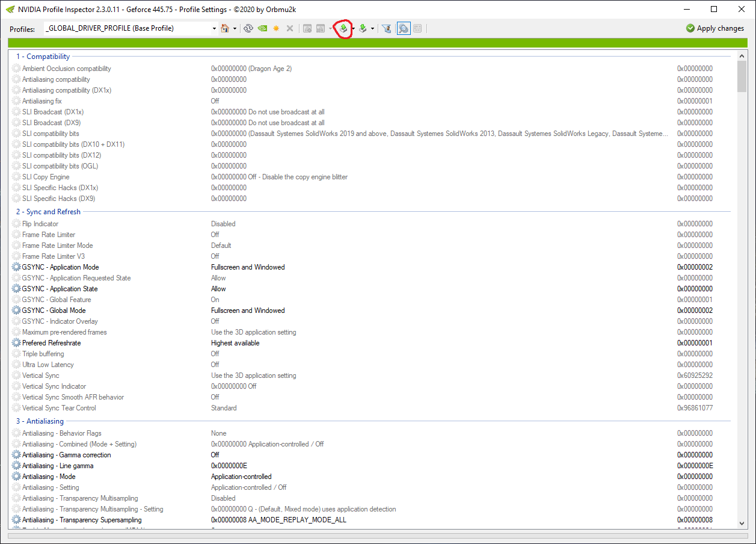The image size is (756, 544).
Task: Import user defined profiles icon
Action: [x=363, y=28]
